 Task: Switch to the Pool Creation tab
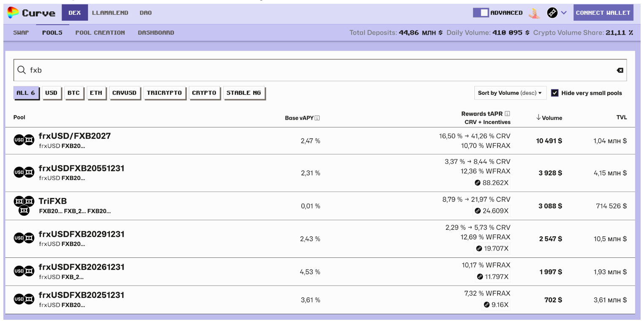pos(100,32)
